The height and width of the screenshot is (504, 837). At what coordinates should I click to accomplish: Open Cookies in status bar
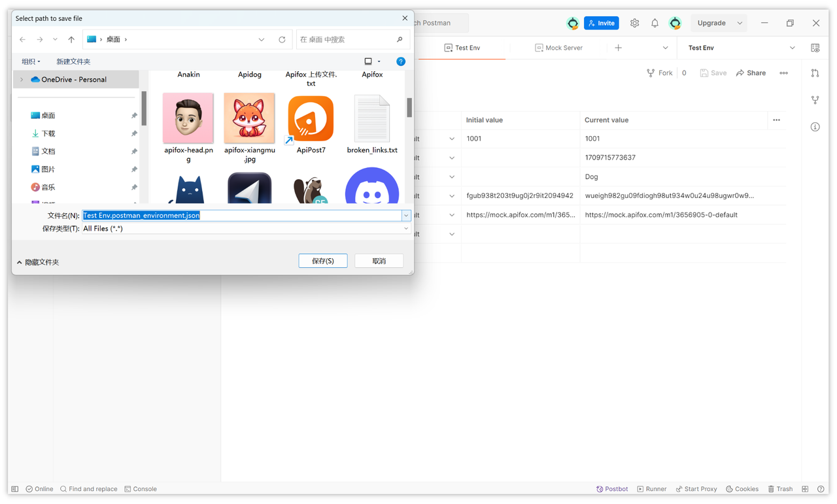(x=742, y=489)
